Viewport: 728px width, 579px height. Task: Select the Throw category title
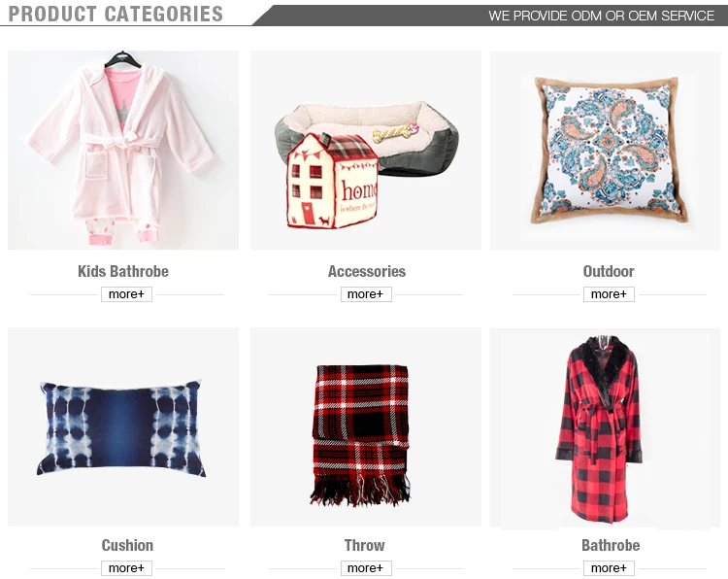click(x=364, y=545)
